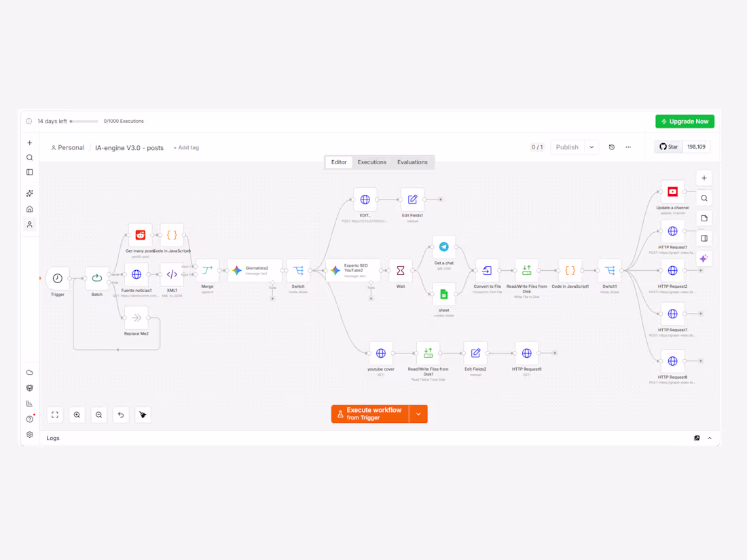The height and width of the screenshot is (560, 747).
Task: Open the Fuente noticias1 HTTP node
Action: (136, 274)
